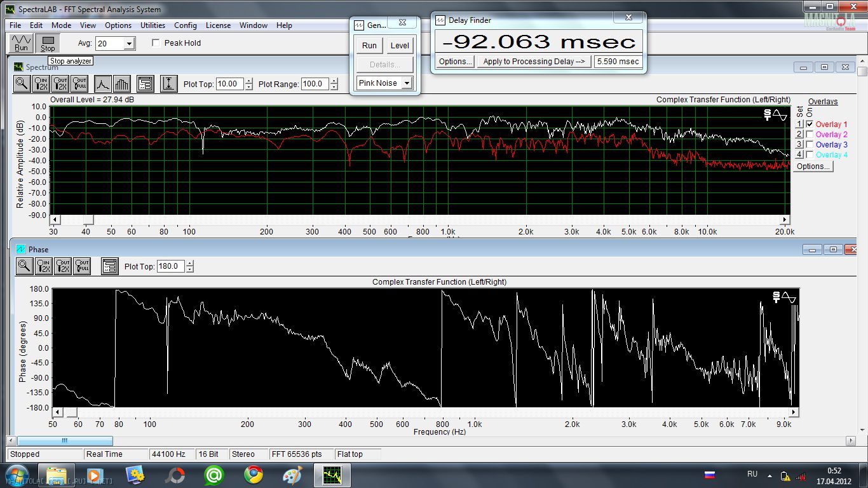Click Level button in Generator window
This screenshot has height=488, width=868.
click(x=400, y=45)
